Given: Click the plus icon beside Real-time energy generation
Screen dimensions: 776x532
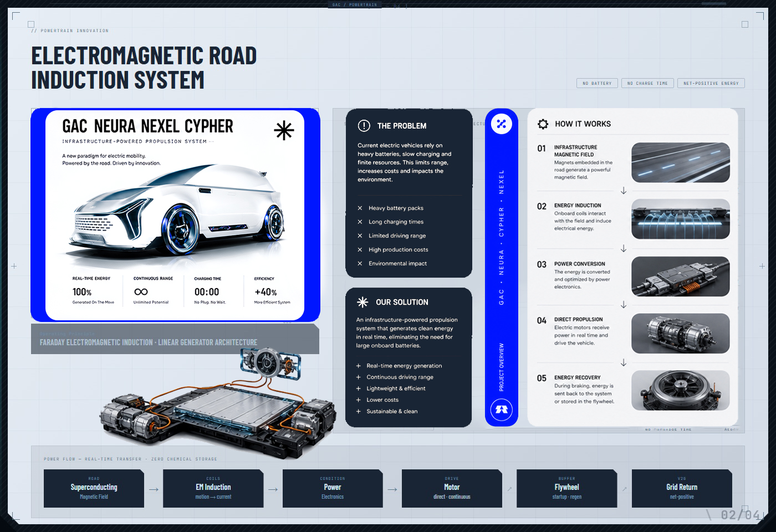Looking at the screenshot, I should 359,366.
